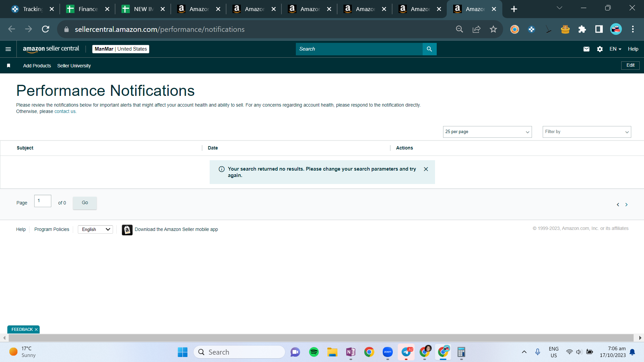This screenshot has height=362, width=644.
Task: Open the footer Help link
Action: 21,230
